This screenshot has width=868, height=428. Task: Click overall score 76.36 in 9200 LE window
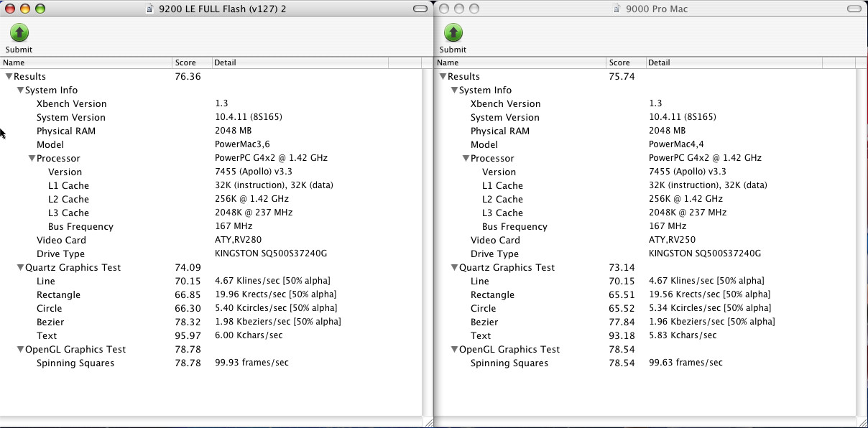(188, 76)
